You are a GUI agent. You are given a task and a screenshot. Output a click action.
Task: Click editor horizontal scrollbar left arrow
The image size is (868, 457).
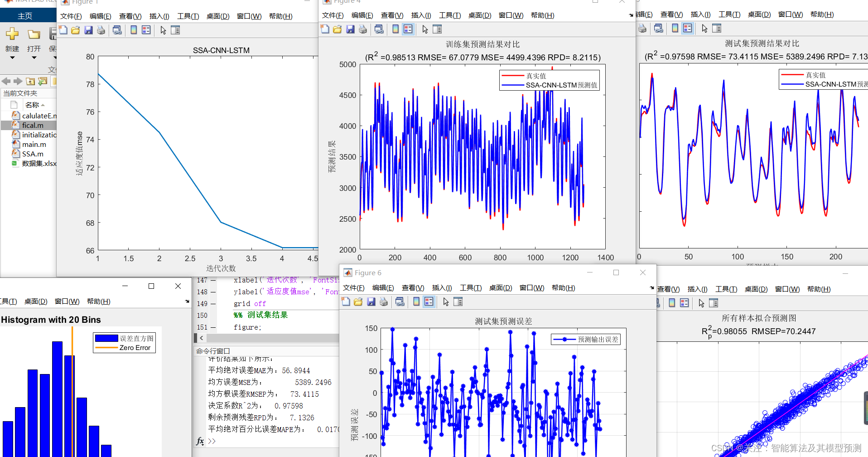[202, 338]
